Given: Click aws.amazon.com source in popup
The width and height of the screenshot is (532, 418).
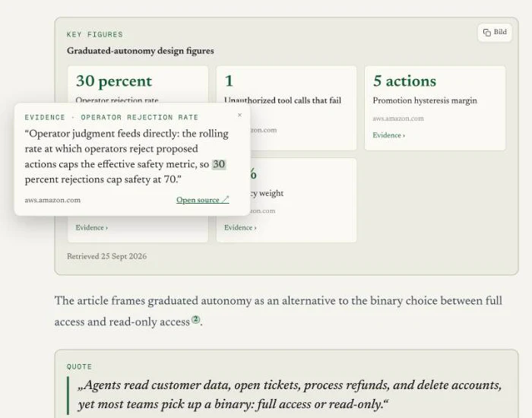Looking at the screenshot, I should pos(52,200).
